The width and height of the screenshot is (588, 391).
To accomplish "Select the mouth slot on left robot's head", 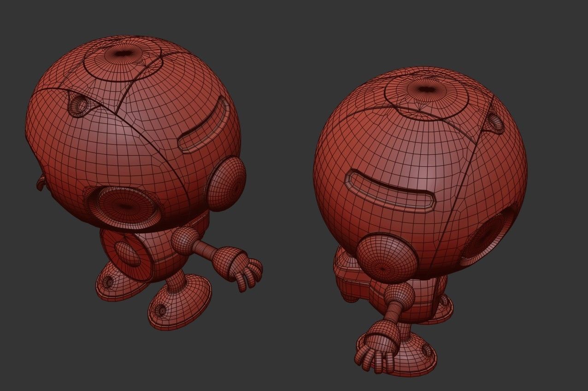I will click(x=203, y=125).
